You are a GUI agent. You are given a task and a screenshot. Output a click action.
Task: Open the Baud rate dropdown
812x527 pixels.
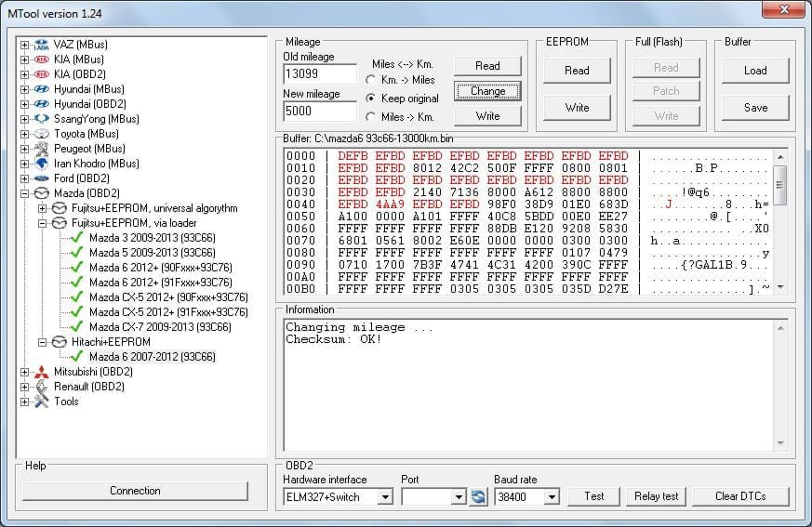click(x=551, y=497)
